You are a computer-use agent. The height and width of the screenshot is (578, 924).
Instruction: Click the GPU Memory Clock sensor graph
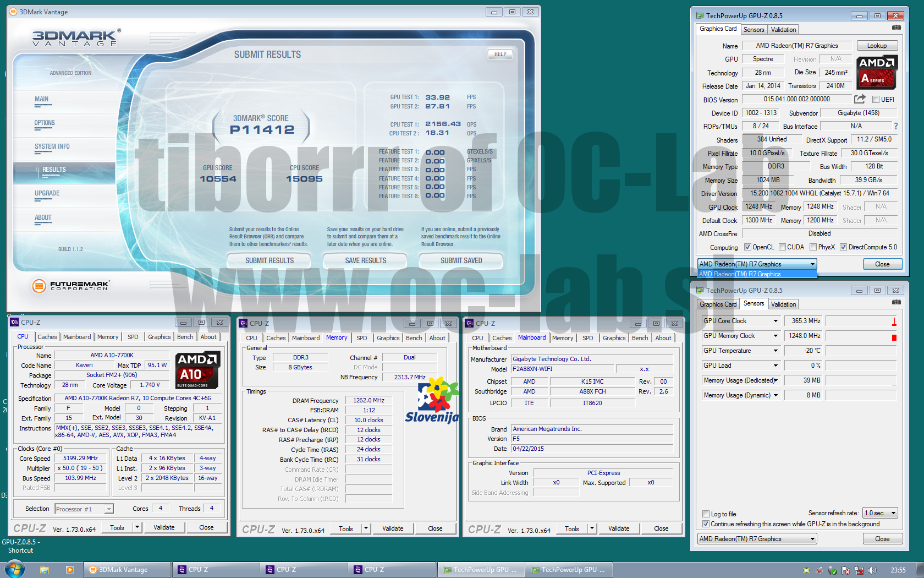861,336
